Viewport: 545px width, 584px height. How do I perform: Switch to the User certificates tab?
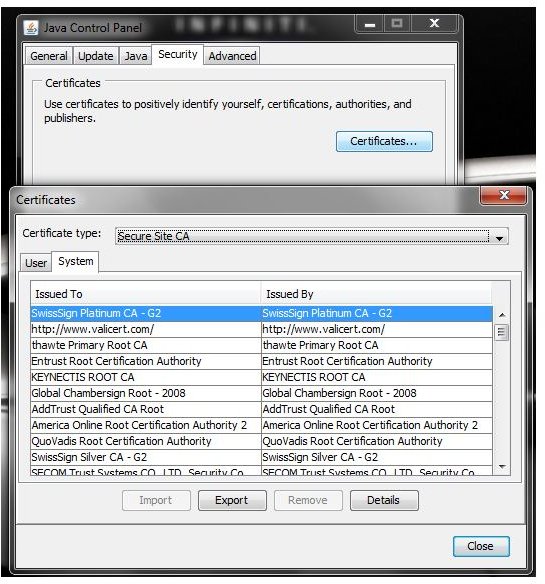pos(36,263)
